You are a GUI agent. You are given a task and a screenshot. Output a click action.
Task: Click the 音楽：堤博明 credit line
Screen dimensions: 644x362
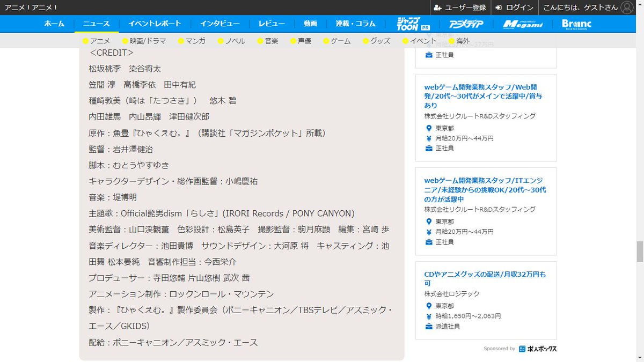coord(113,197)
